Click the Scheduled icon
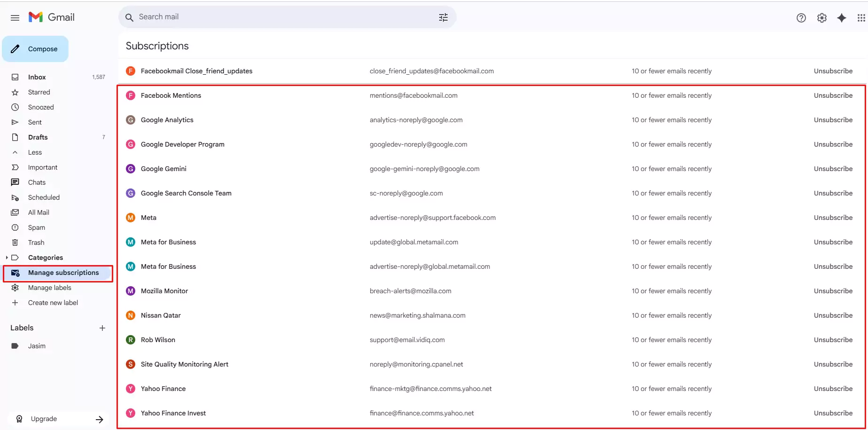Viewport: 868px width, 430px height. (15, 197)
